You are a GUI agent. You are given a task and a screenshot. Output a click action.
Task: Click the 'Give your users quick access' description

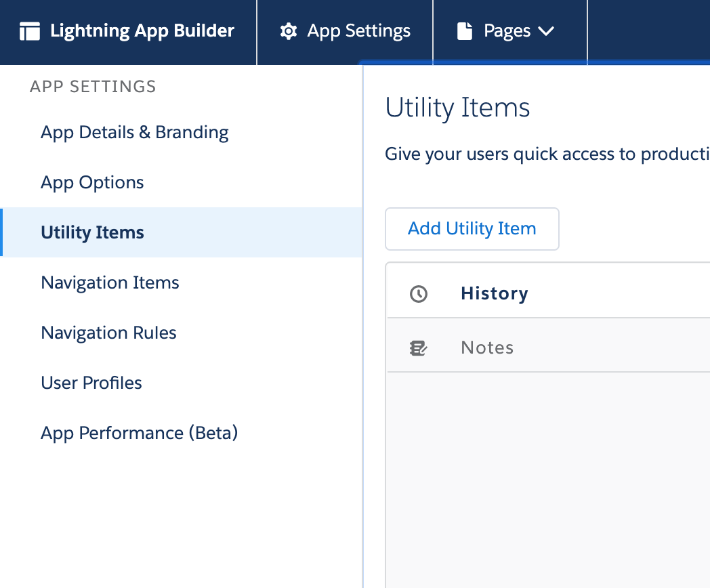coord(547,154)
